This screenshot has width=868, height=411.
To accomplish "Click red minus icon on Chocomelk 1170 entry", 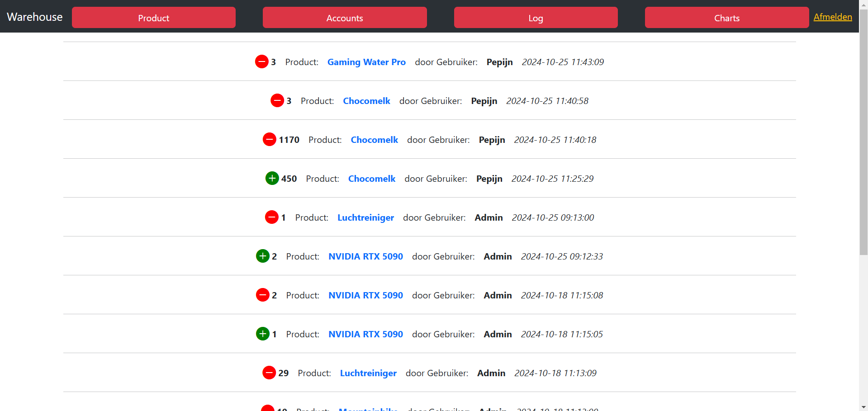I will pos(269,139).
